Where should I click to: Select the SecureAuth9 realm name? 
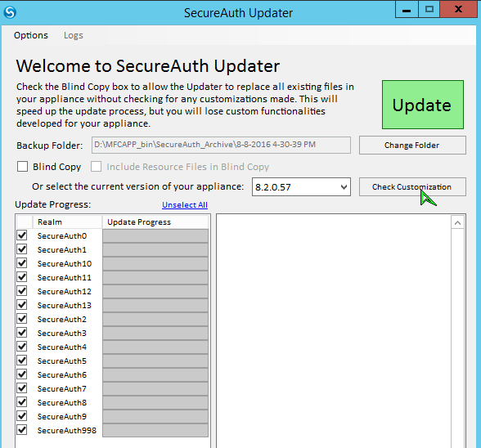(x=62, y=416)
